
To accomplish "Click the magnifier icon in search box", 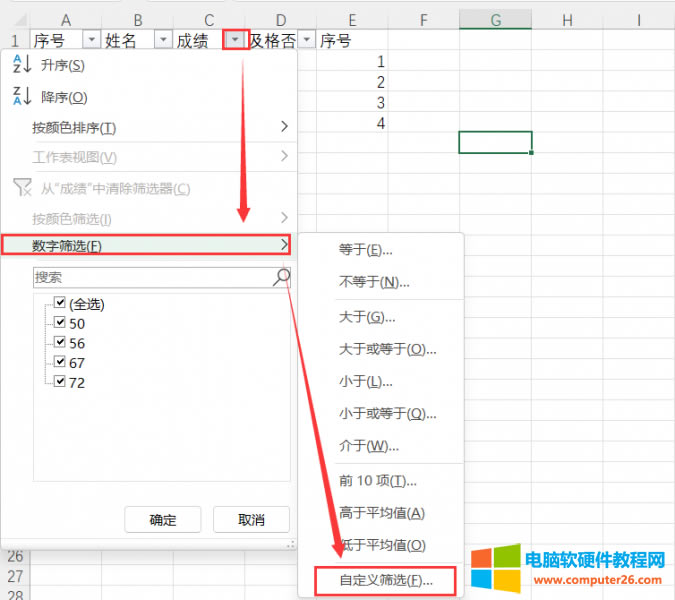I will 282,277.
